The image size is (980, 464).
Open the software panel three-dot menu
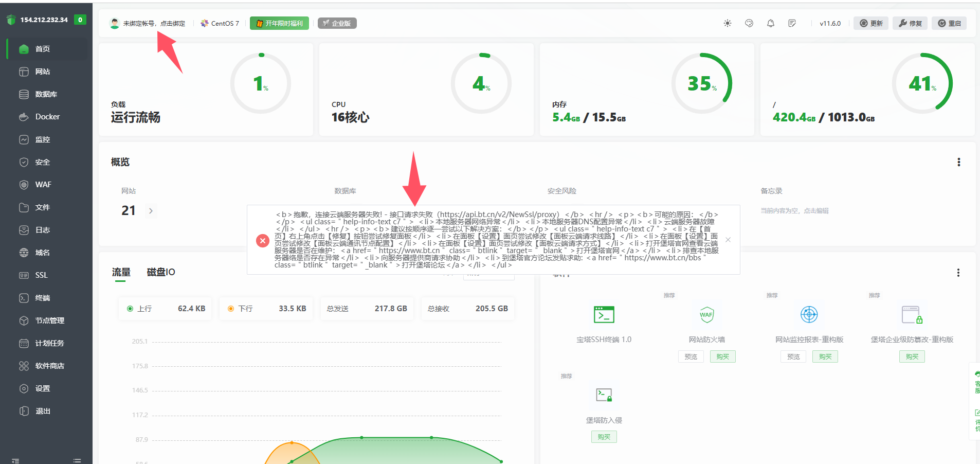[958, 273]
